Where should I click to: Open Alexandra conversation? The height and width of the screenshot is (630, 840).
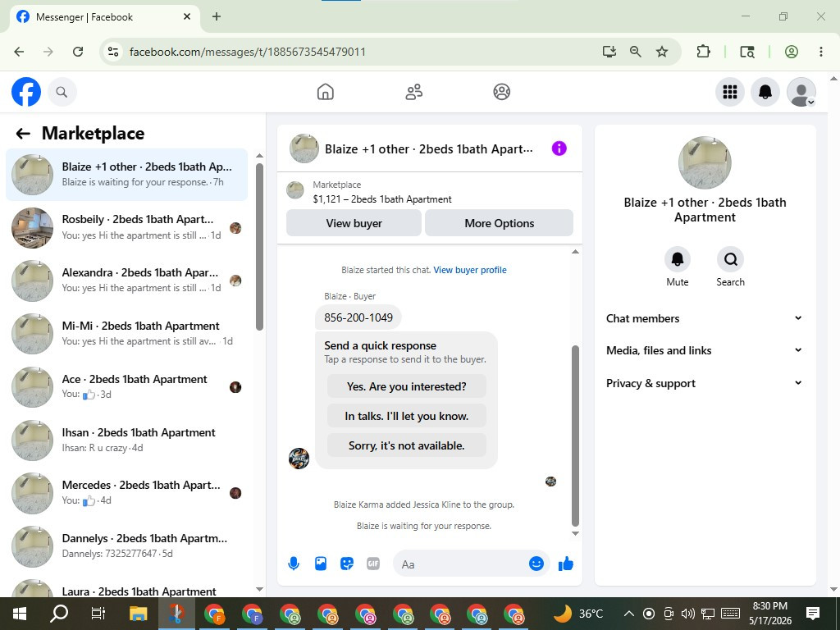[127, 281]
